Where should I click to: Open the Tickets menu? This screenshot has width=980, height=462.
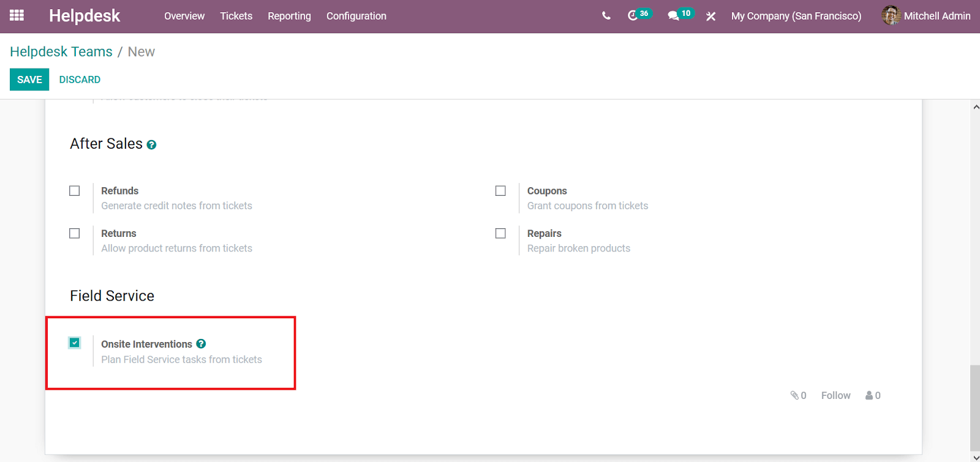pos(236,16)
